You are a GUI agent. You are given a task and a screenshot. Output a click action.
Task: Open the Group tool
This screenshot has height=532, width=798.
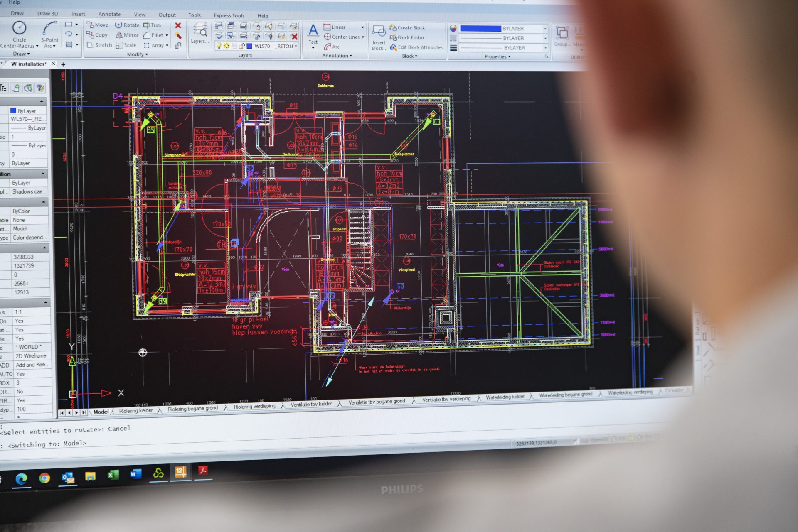point(562,36)
